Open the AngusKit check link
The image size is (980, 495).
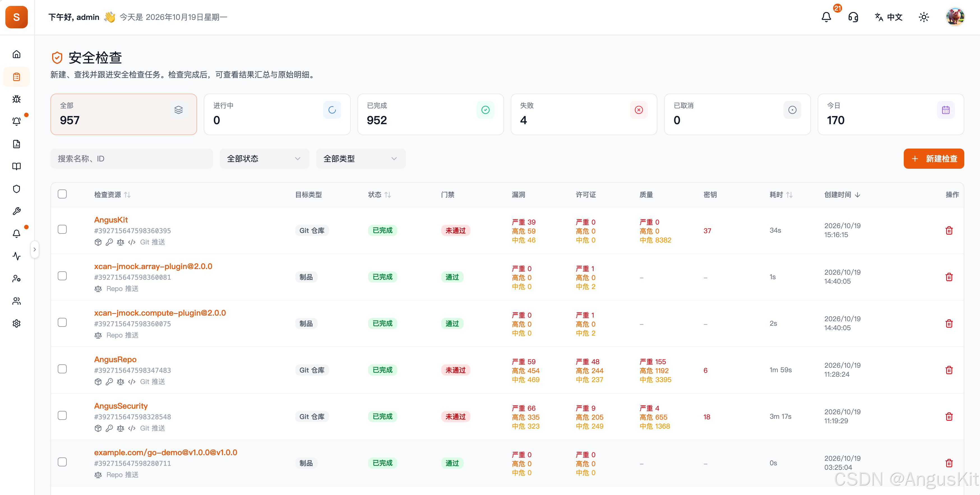[111, 220]
